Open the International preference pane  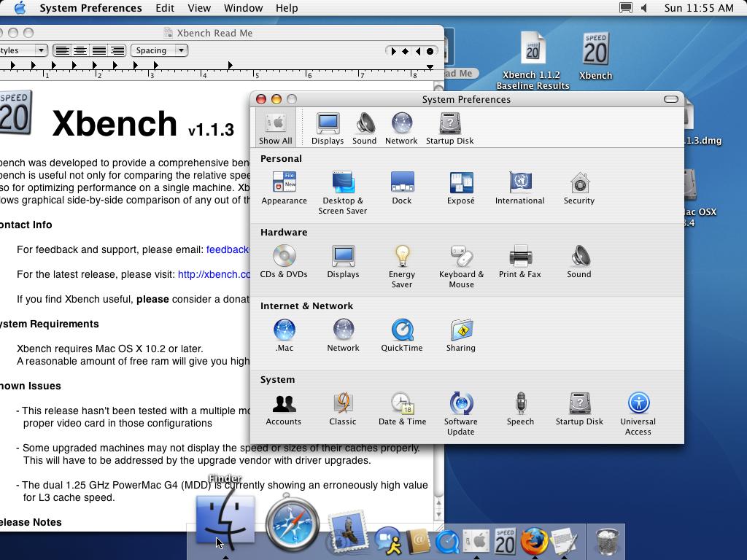click(519, 188)
